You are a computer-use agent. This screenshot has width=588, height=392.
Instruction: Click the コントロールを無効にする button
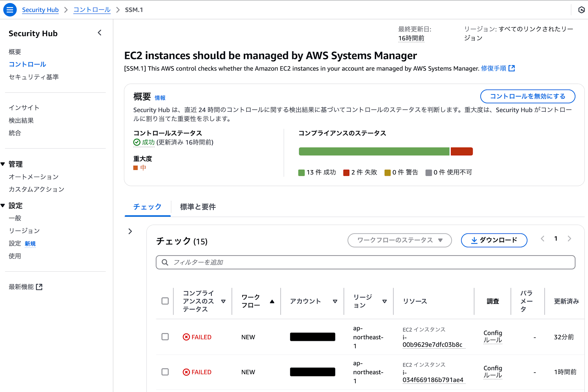[x=528, y=96]
